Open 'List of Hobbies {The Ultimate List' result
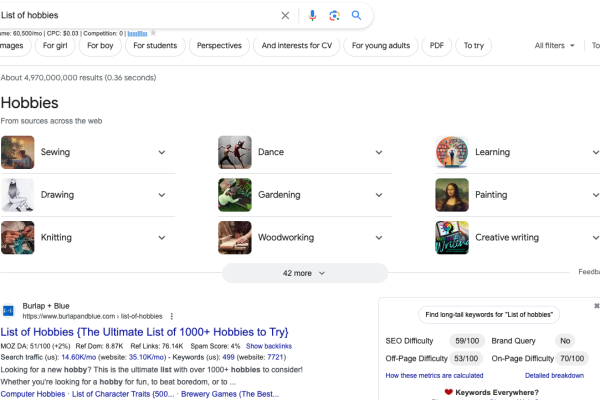Screen dimensions: 600x400 pyautogui.click(x=145, y=332)
